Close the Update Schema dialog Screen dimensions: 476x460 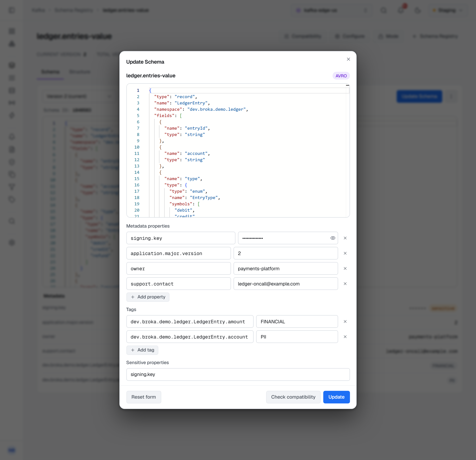[x=348, y=59]
